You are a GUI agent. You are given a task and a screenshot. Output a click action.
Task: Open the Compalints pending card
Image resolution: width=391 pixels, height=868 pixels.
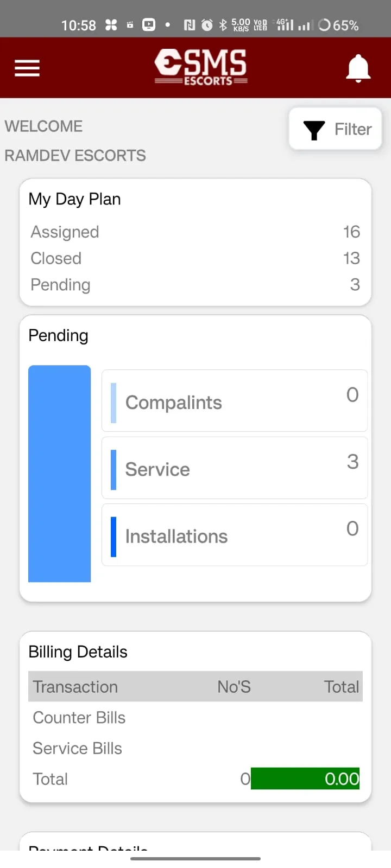pos(235,401)
